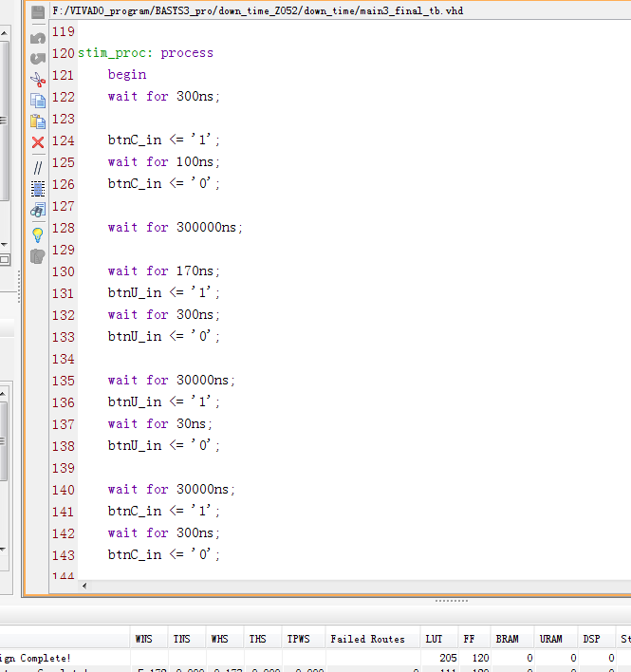Click the BRAM column header

(x=507, y=639)
